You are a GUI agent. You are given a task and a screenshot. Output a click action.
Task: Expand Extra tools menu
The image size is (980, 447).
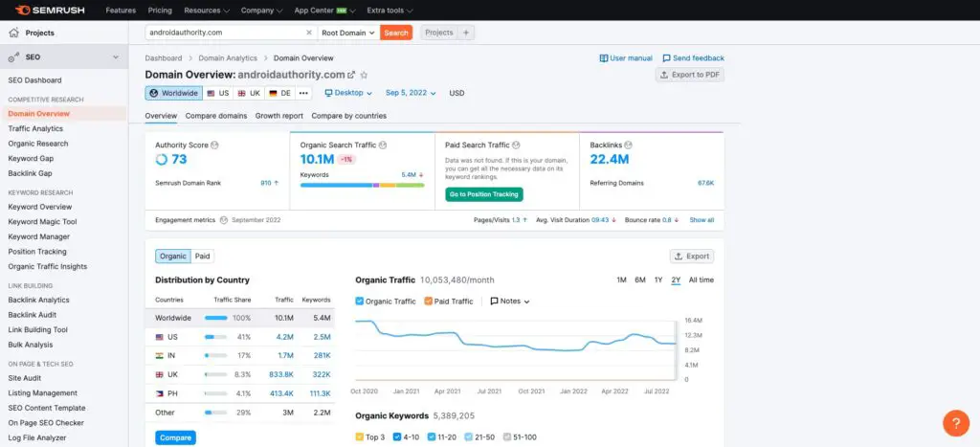coord(390,11)
